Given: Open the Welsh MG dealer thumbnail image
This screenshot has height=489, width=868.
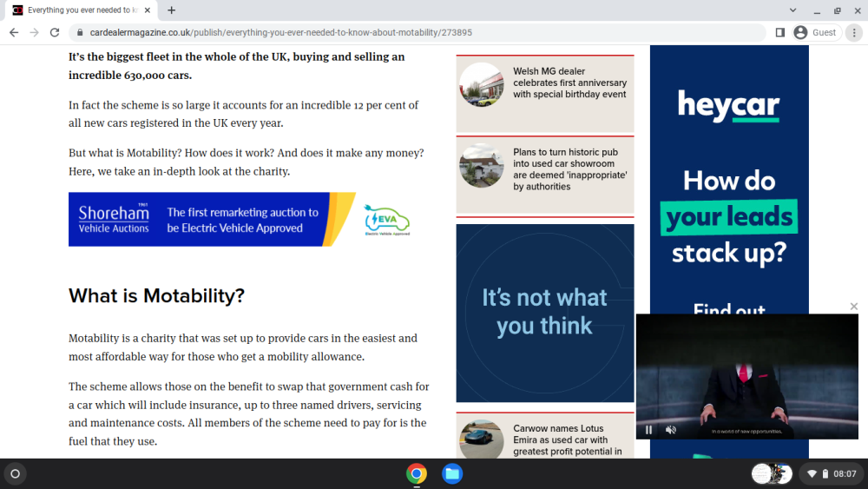Looking at the screenshot, I should point(481,85).
